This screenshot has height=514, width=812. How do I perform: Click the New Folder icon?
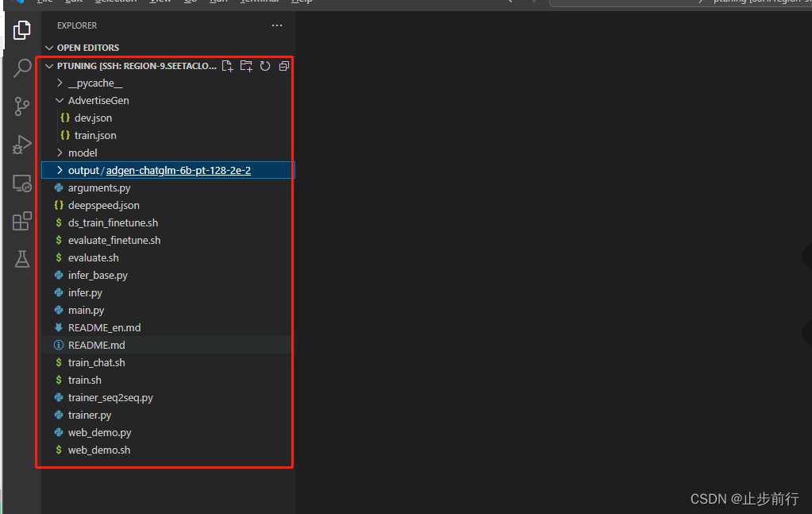[246, 66]
